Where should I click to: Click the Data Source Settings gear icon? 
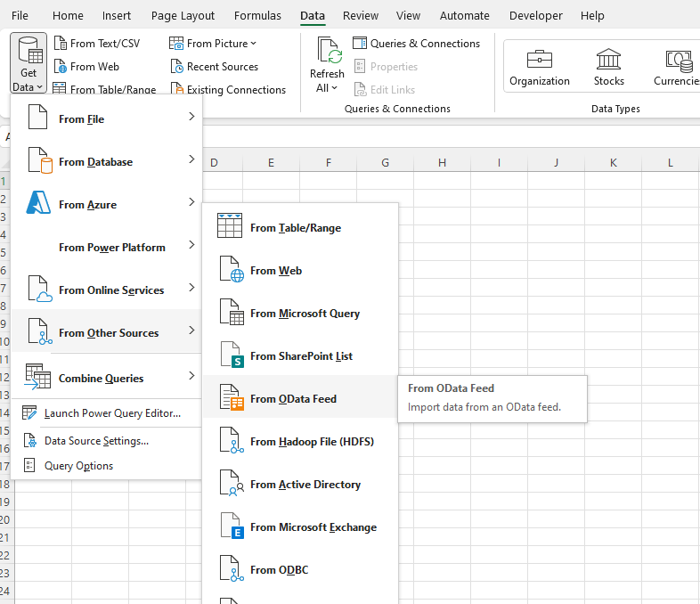point(30,440)
